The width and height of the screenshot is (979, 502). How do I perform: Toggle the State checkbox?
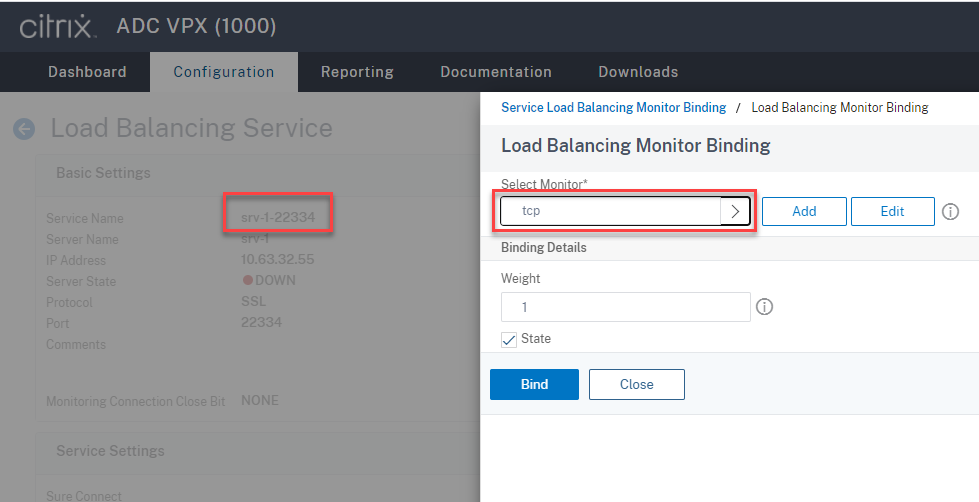510,340
